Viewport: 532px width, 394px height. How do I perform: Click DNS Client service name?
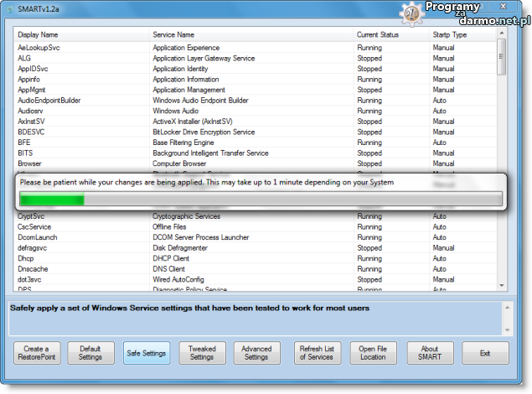168,269
